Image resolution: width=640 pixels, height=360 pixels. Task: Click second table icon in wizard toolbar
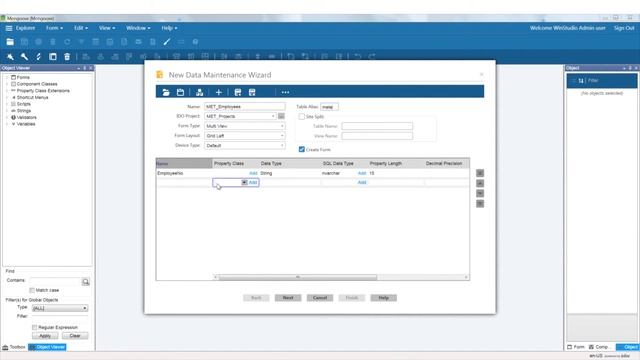click(252, 92)
